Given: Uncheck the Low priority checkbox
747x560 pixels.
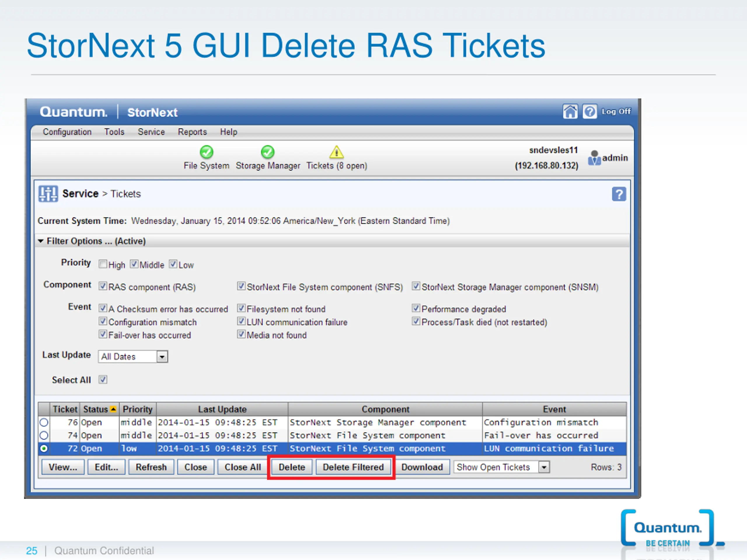Looking at the screenshot, I should (x=173, y=264).
